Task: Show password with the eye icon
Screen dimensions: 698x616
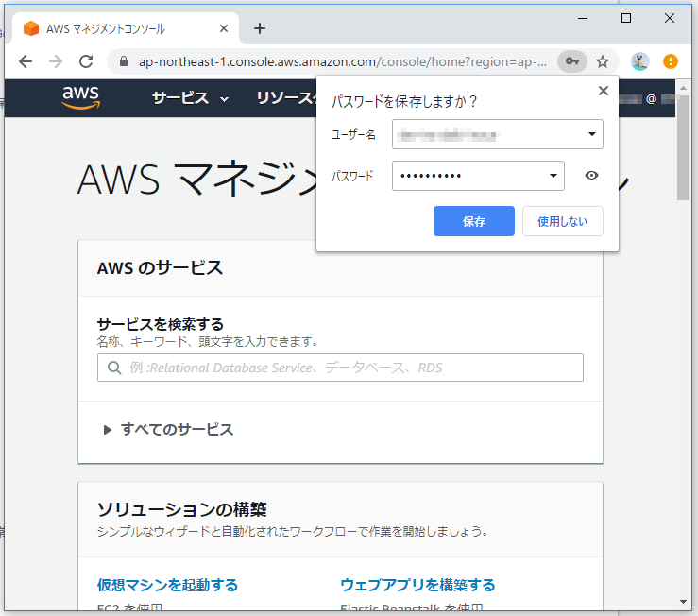Action: pyautogui.click(x=591, y=176)
